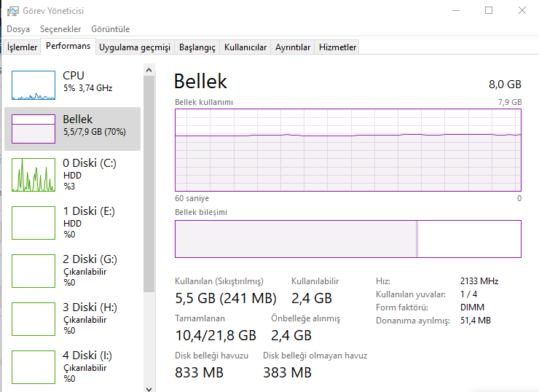539x392 pixels.
Task: Open the Görüntüle menu
Action: coord(111,29)
